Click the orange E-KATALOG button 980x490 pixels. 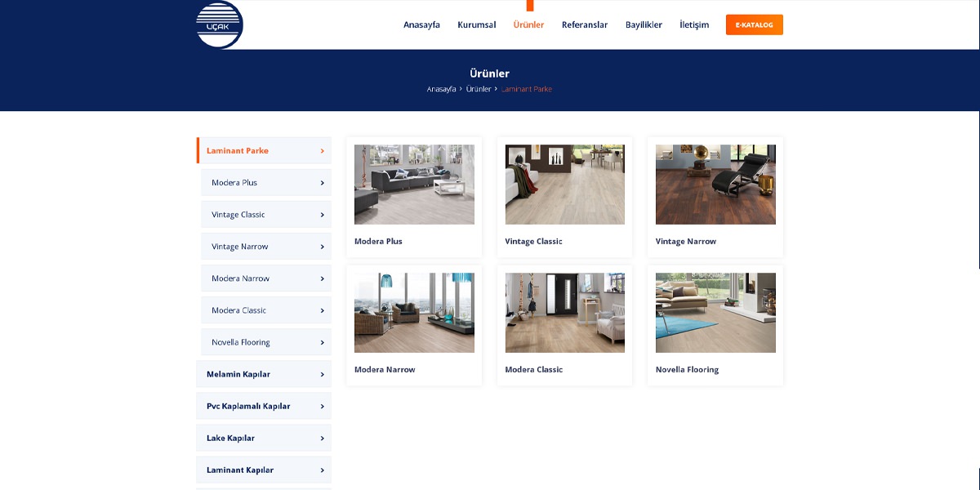755,24
